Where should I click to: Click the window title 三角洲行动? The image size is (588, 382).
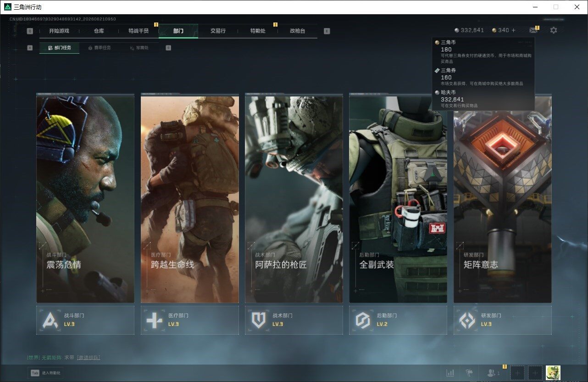[28, 7]
